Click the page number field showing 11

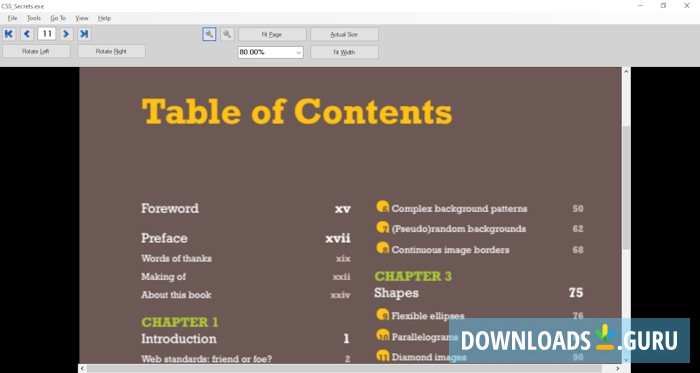coord(46,34)
